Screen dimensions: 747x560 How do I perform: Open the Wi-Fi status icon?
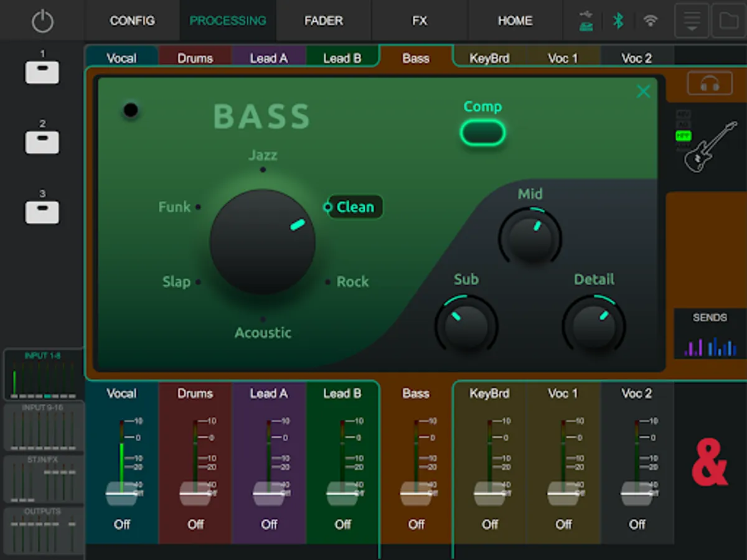651,21
